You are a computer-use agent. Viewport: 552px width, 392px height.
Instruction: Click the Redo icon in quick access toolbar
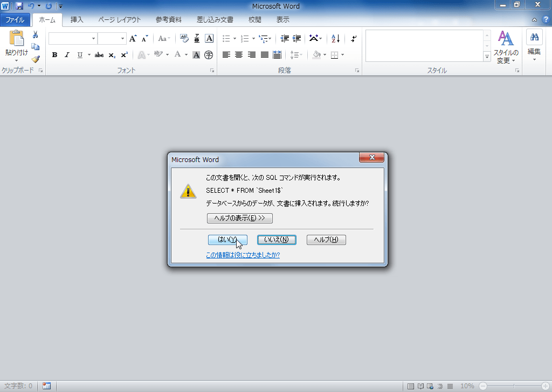tap(49, 6)
